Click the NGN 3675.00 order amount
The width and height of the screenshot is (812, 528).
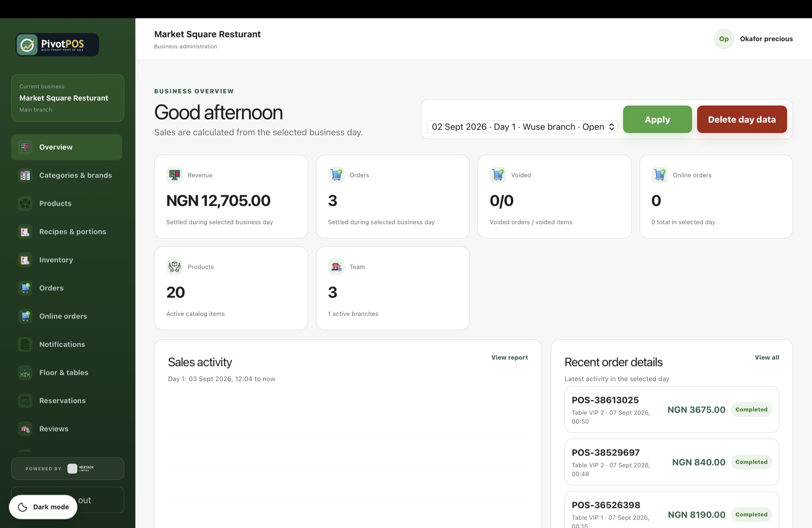696,409
